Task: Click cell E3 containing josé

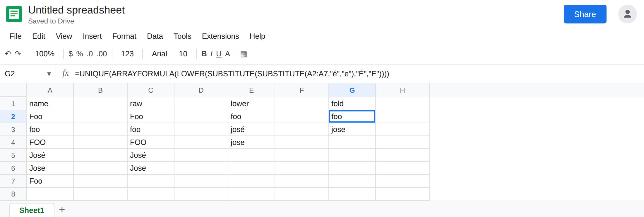Action: point(251,129)
